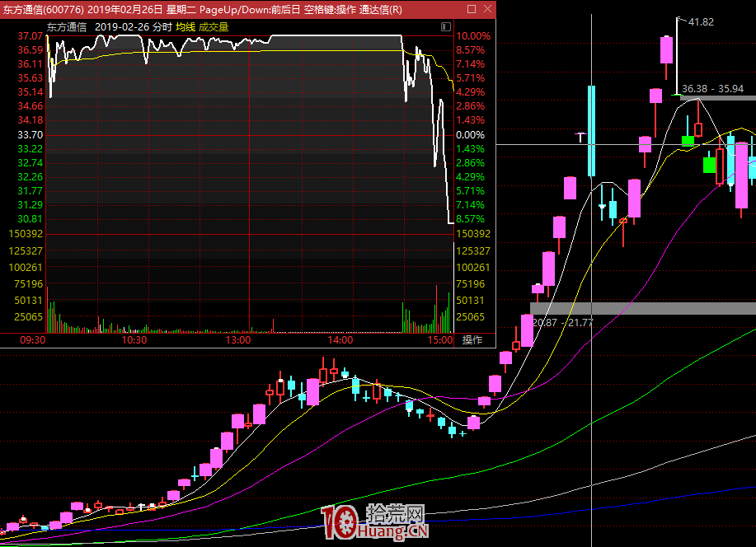Click the 13:00 time axis marker

tap(237, 339)
